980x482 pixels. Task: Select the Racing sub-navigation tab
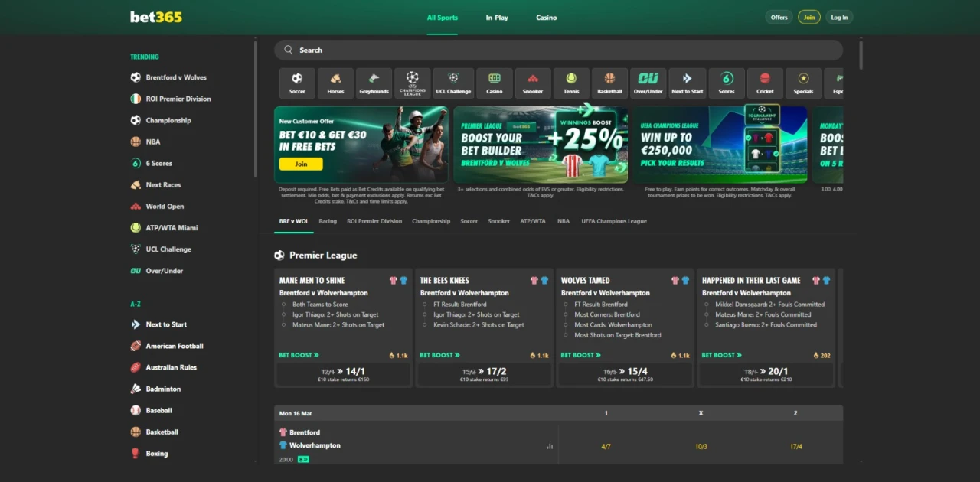coord(328,221)
